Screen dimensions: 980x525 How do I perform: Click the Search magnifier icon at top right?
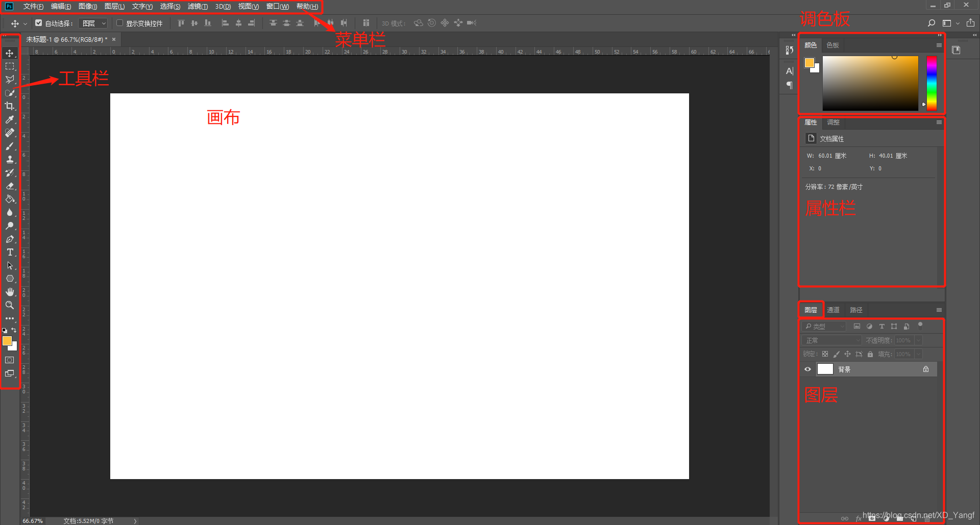tap(931, 23)
